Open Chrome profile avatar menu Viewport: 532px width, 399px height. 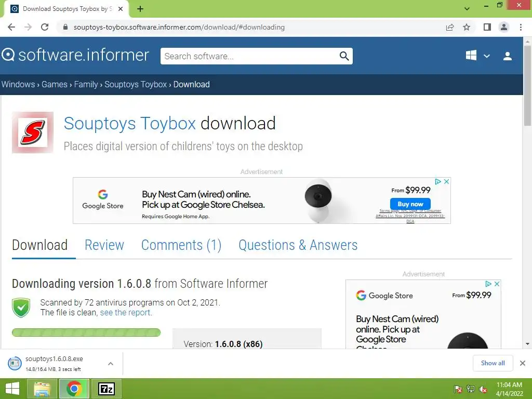[x=504, y=27]
